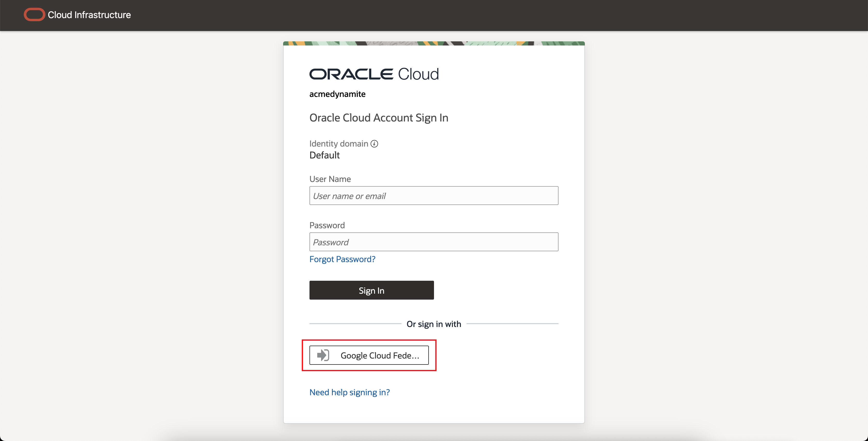868x441 pixels.
Task: Click the Oracle Cloud Account Sign In heading
Action: [x=378, y=118]
